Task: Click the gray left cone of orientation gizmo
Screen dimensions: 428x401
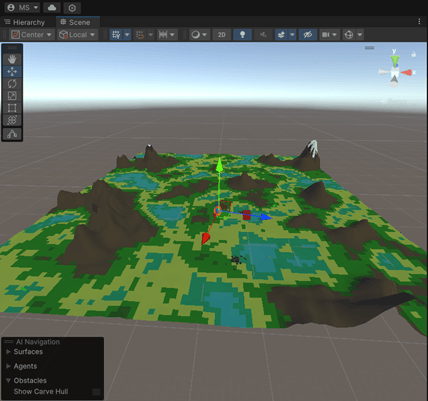Action: pos(383,71)
